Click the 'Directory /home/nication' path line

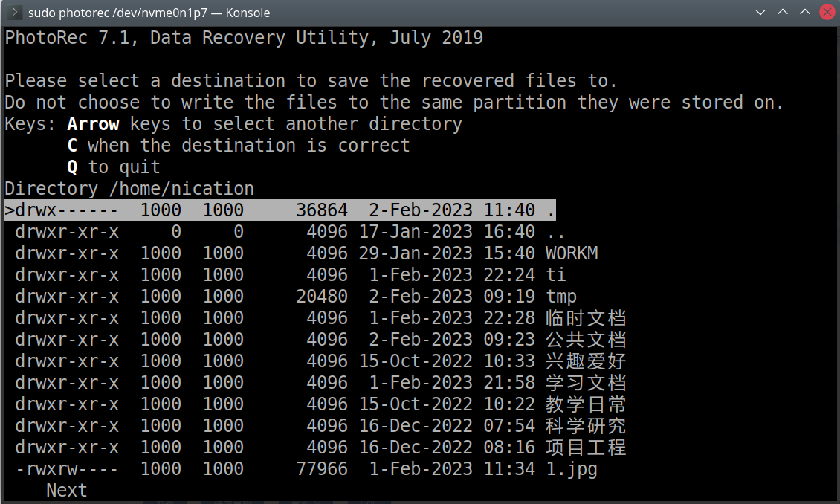[x=129, y=189]
